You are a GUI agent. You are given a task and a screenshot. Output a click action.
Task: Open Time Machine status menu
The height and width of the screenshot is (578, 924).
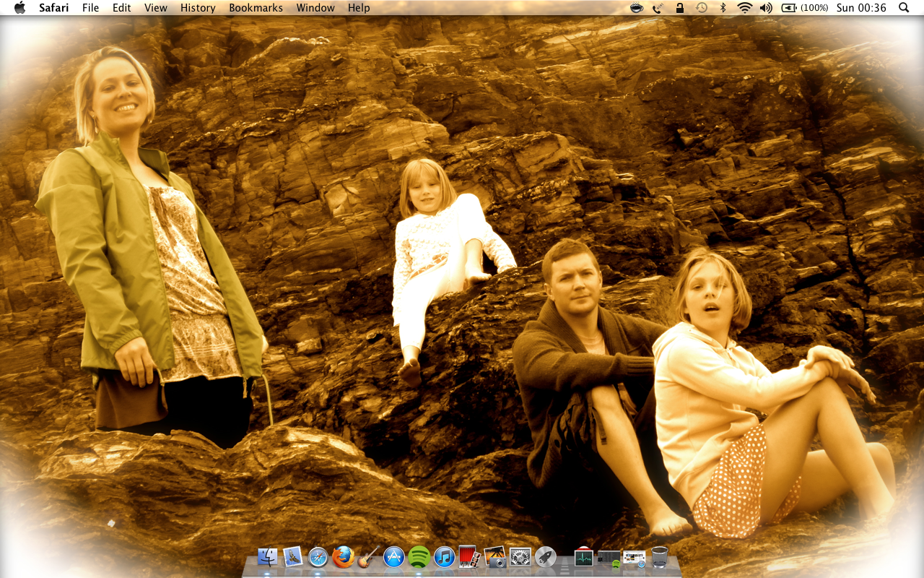(x=701, y=8)
